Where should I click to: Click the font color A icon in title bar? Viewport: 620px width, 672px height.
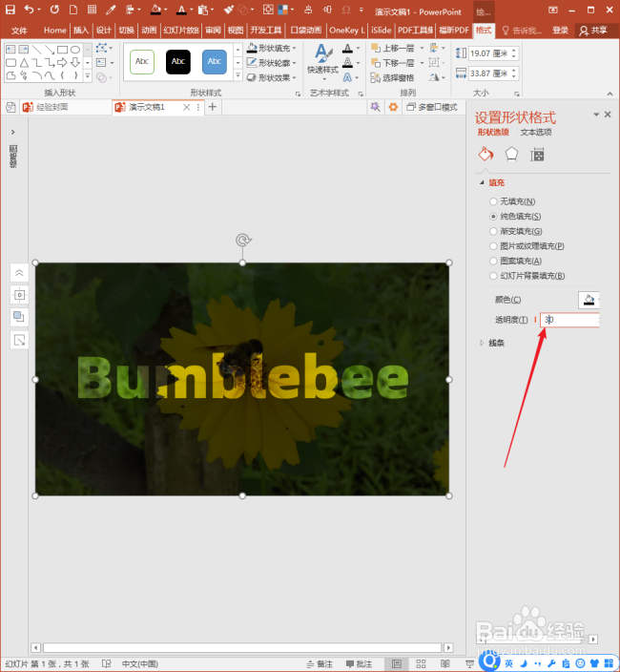click(x=181, y=10)
